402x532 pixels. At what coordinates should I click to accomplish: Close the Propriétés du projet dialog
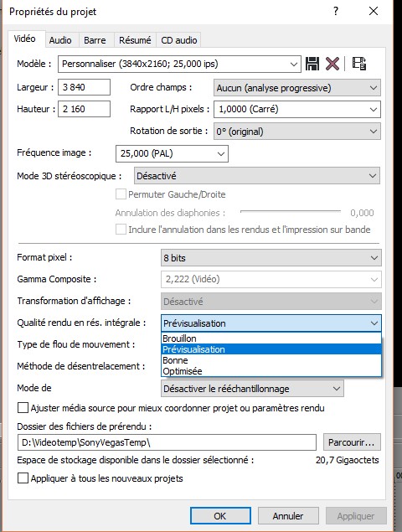pos(374,11)
